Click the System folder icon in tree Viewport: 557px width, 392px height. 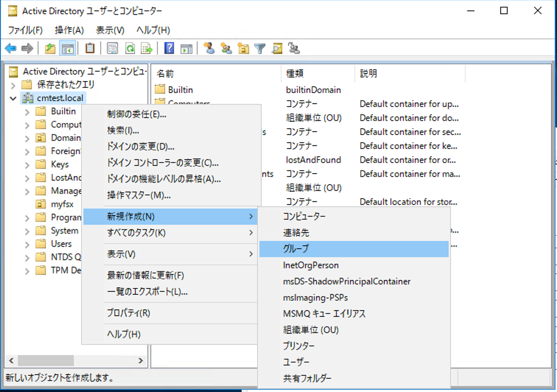pos(41,230)
